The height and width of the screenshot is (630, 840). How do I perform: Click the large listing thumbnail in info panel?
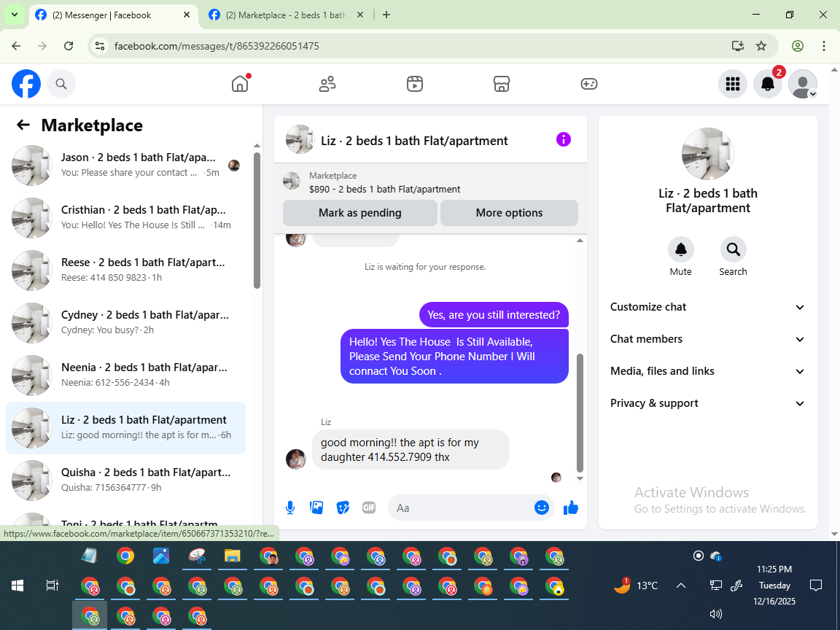708,155
